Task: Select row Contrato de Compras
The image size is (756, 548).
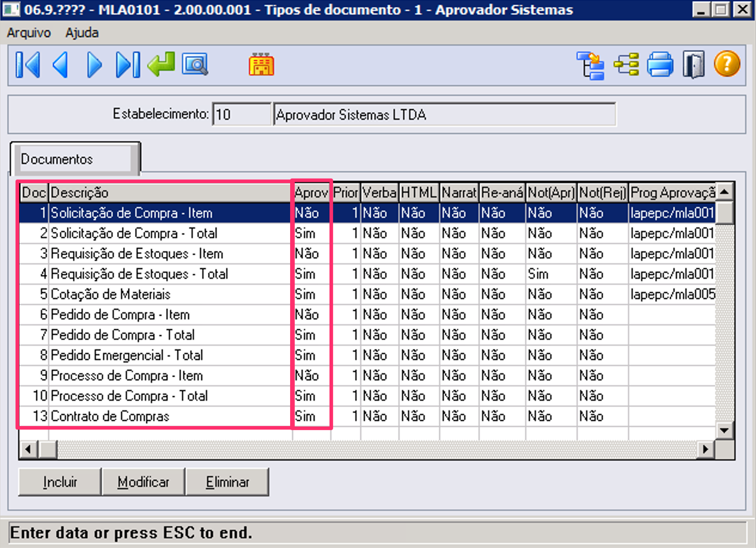Action: tap(368, 416)
